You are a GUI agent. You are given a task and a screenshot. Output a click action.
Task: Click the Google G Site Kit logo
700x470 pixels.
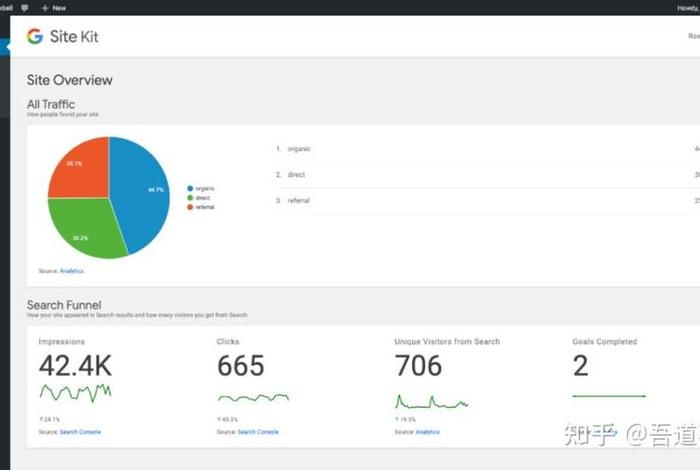[62, 37]
